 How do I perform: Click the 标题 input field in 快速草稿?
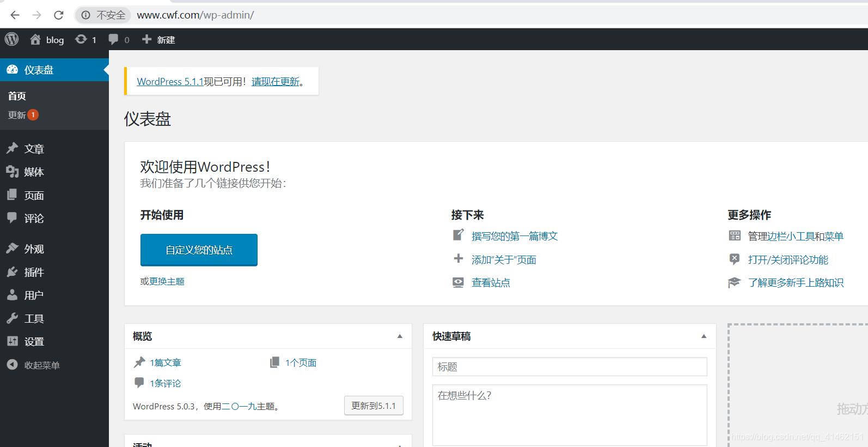click(x=570, y=366)
